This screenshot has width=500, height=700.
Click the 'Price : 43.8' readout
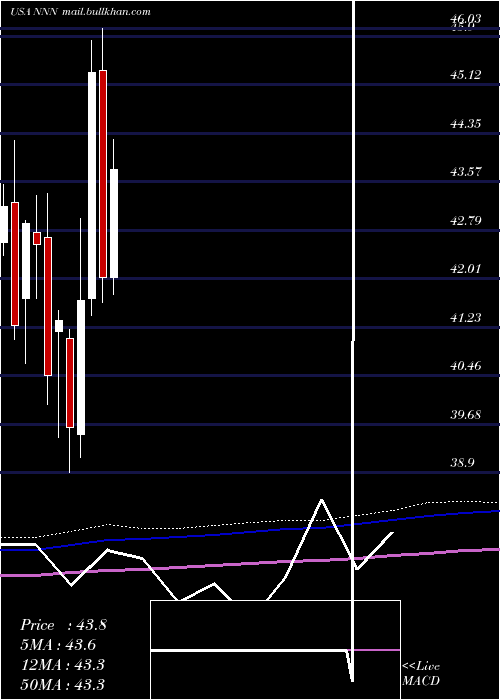coord(63,625)
